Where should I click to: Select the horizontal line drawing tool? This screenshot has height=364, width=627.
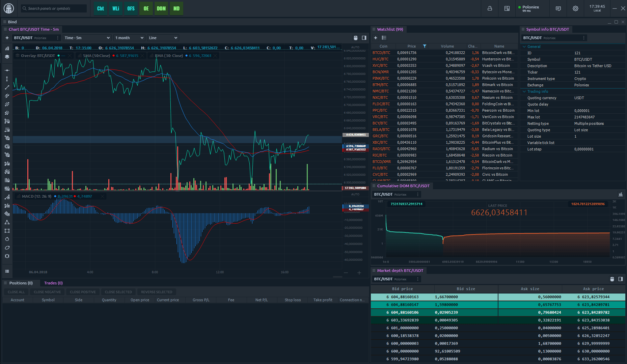tap(7, 70)
